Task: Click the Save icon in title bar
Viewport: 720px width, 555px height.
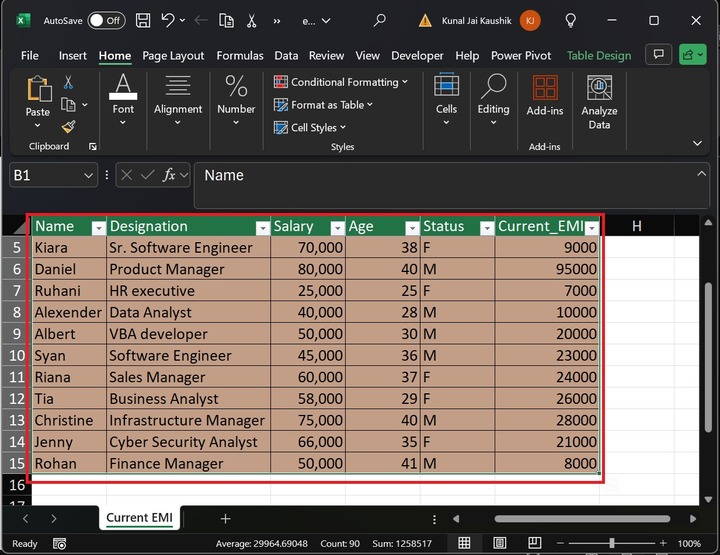Action: click(x=143, y=20)
